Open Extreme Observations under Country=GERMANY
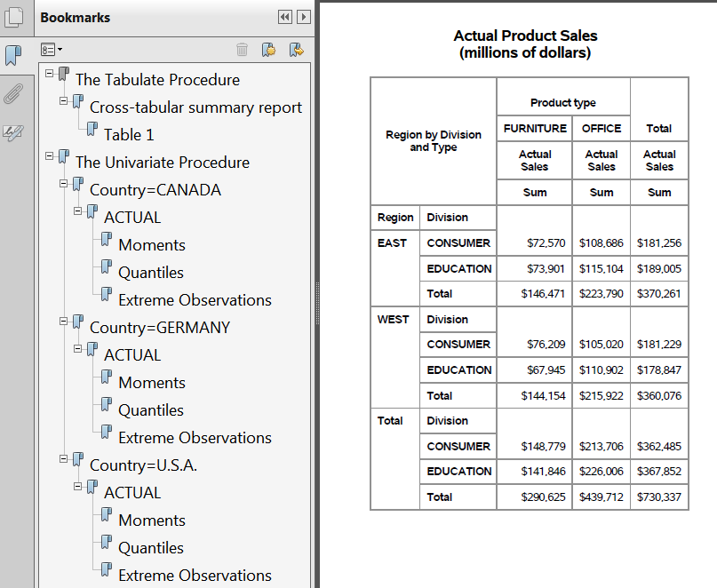The width and height of the screenshot is (717, 588). coord(195,438)
